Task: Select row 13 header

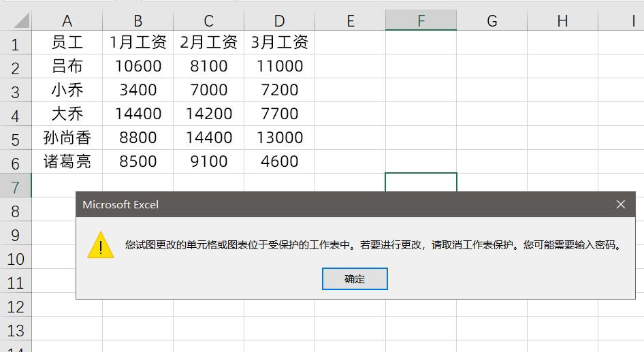Action: click(16, 329)
